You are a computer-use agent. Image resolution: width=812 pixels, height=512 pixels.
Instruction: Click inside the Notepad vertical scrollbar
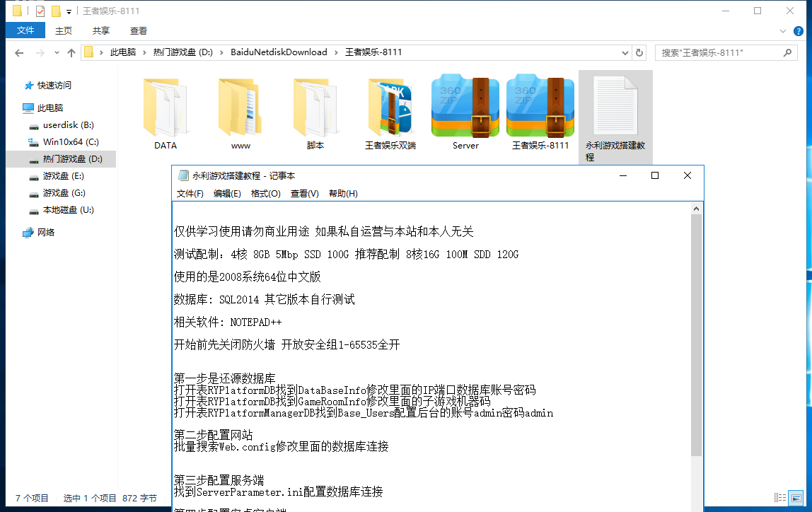click(696, 318)
